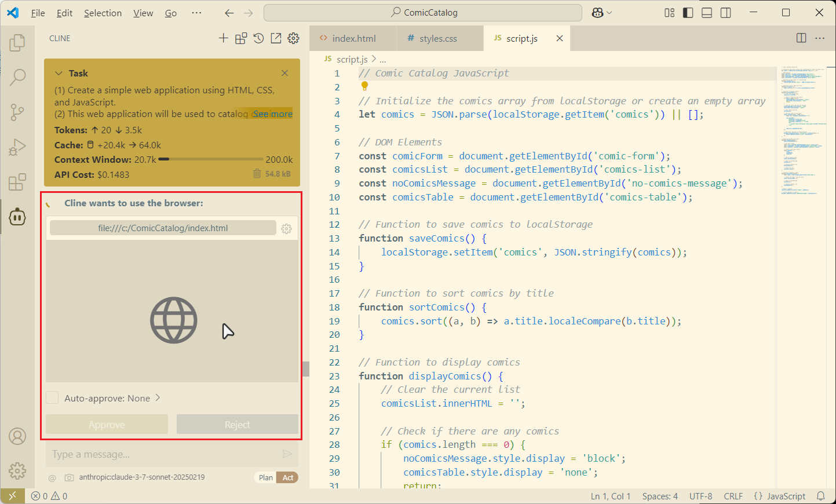Open Cline settings gear in panel header

click(294, 38)
